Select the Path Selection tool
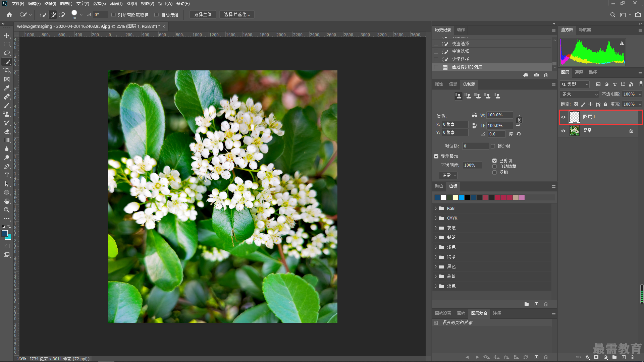 7,184
